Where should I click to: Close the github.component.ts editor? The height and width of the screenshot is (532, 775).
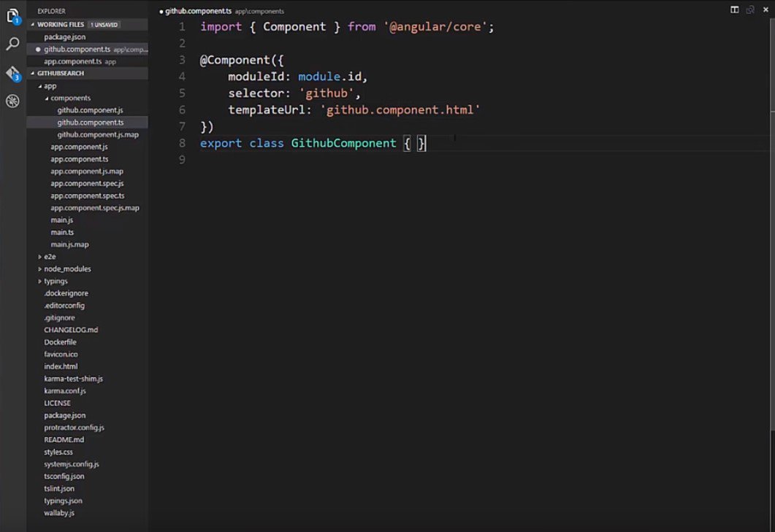766,10
